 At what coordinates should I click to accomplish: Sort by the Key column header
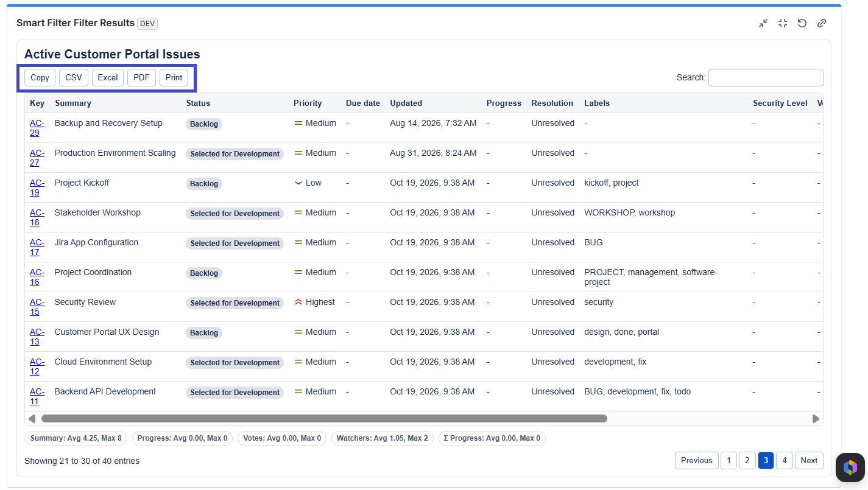[37, 103]
